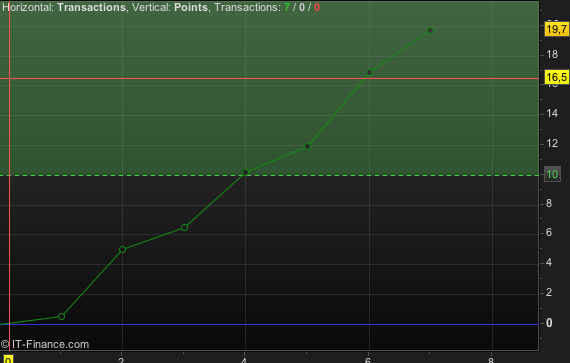Click the green 7 winning transactions count
This screenshot has height=363, width=570.
pyautogui.click(x=287, y=7)
